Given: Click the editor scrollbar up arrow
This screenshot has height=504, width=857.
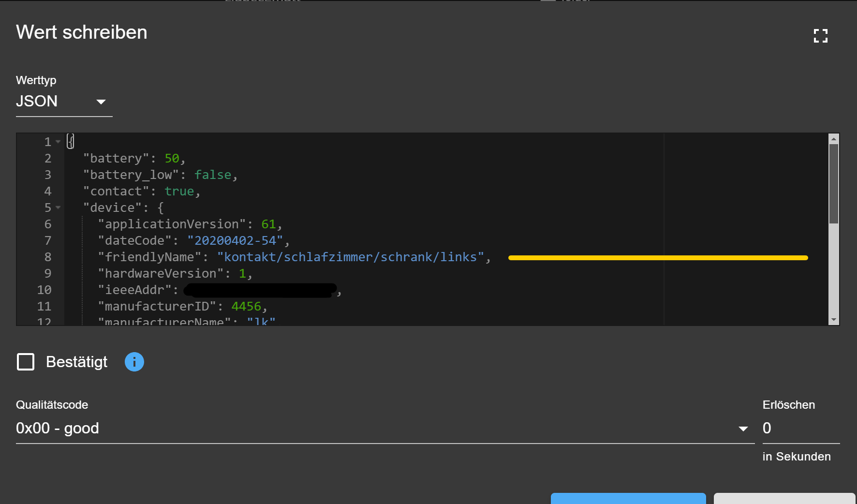Looking at the screenshot, I should pos(833,139).
